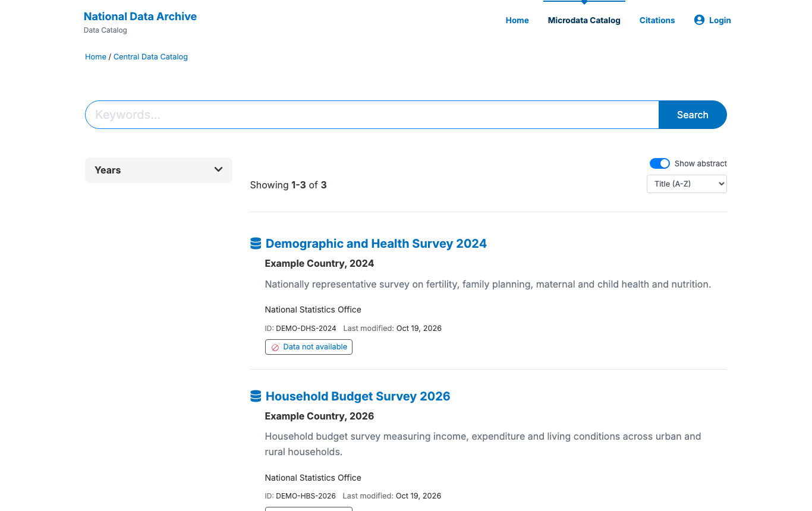Expand the Years filter panel
Viewport: 812px width, 511px height.
(158, 170)
